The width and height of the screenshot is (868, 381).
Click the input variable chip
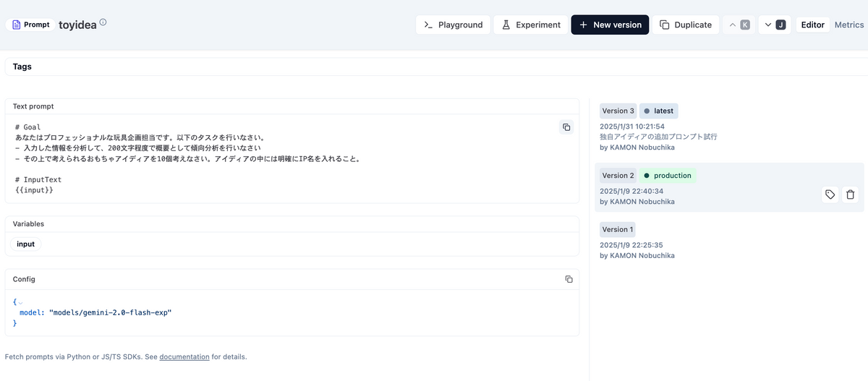(26, 244)
